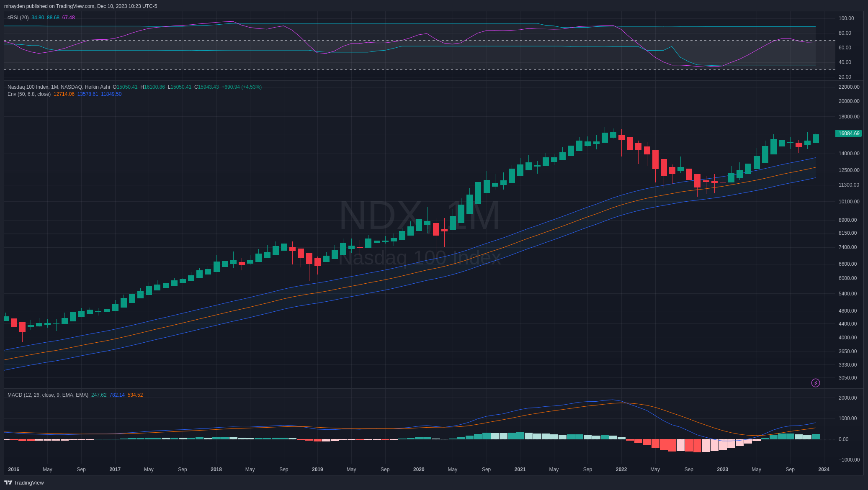
Task: Click the 2020 label on time axis
Action: click(419, 469)
